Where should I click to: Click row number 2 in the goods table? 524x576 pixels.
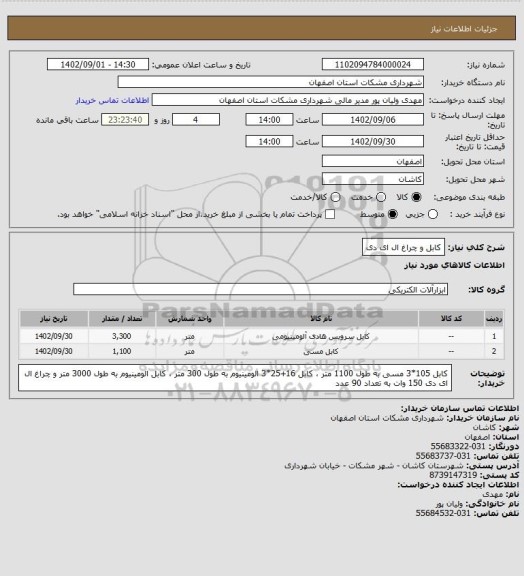pyautogui.click(x=494, y=352)
